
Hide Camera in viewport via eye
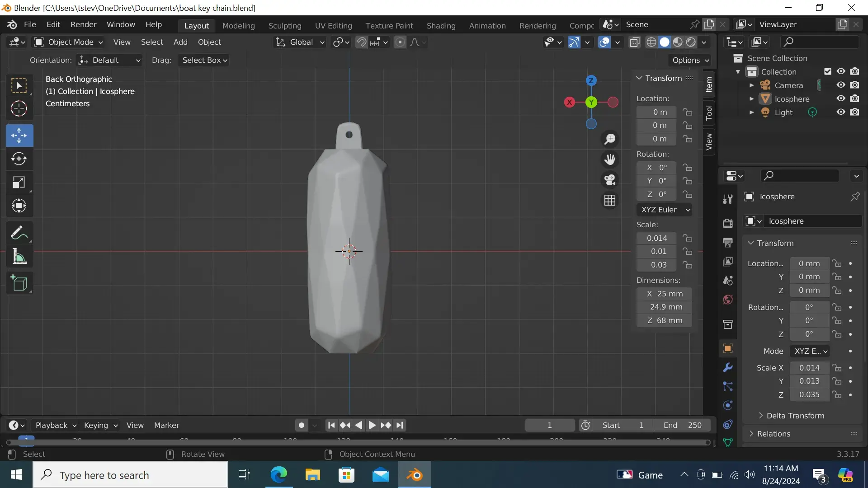841,85
